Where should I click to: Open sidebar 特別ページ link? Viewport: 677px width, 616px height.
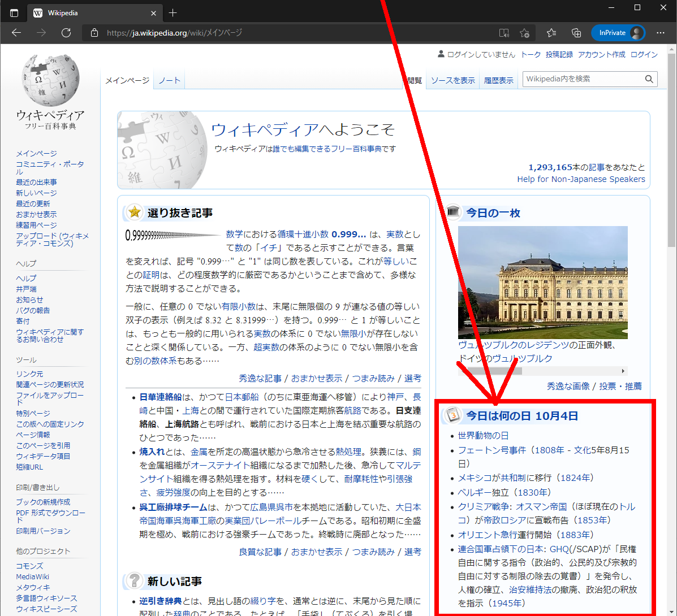point(33,413)
